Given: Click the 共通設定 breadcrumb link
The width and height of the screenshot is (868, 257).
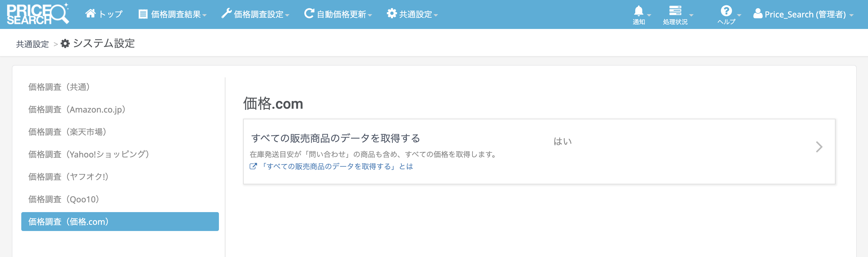Looking at the screenshot, I should tap(32, 44).
